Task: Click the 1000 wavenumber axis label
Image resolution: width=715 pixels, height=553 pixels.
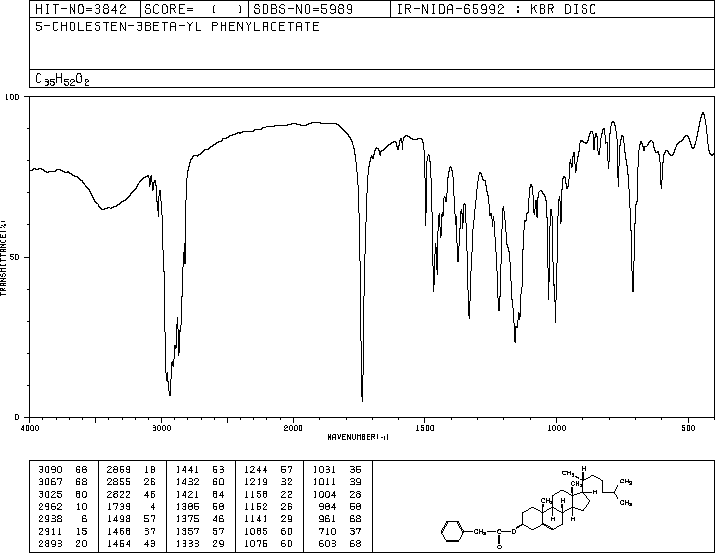Action: point(556,428)
